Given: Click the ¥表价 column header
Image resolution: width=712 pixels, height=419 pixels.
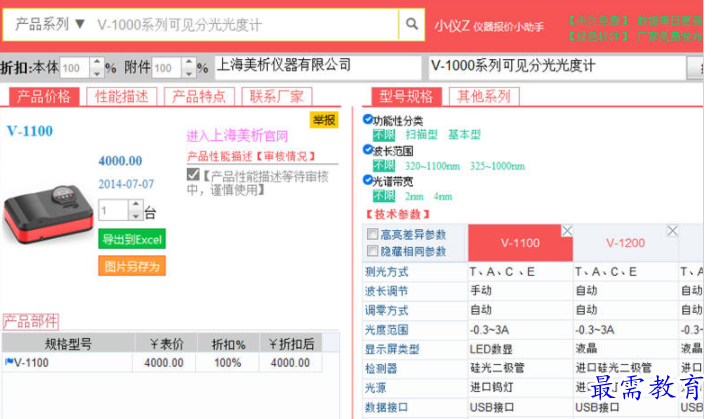Looking at the screenshot, I should (166, 344).
